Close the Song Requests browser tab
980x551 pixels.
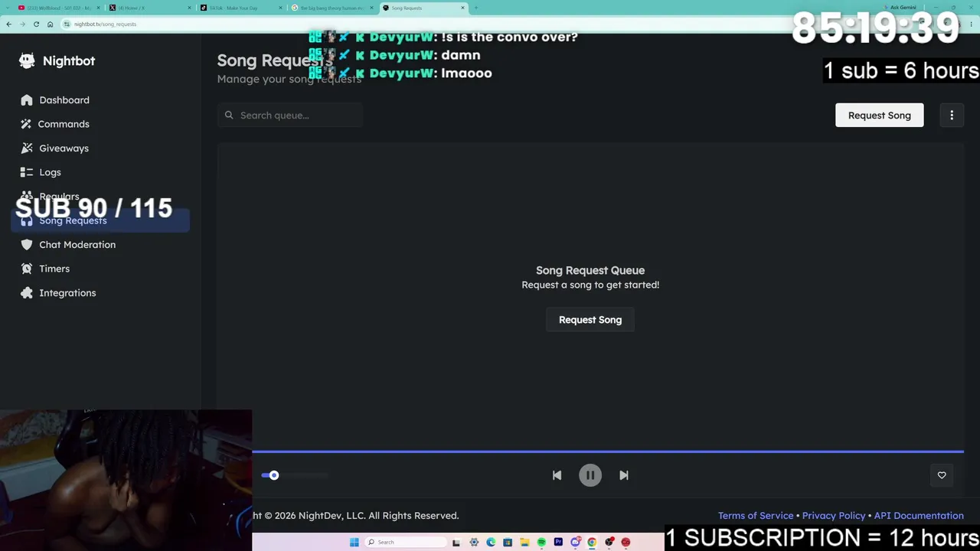462,8
